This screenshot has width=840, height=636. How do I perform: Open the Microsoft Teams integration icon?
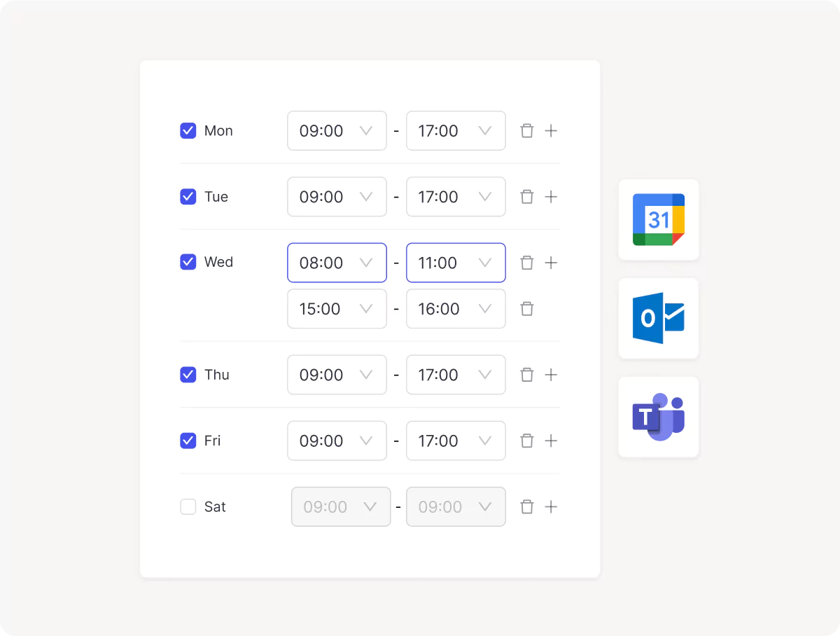point(659,417)
